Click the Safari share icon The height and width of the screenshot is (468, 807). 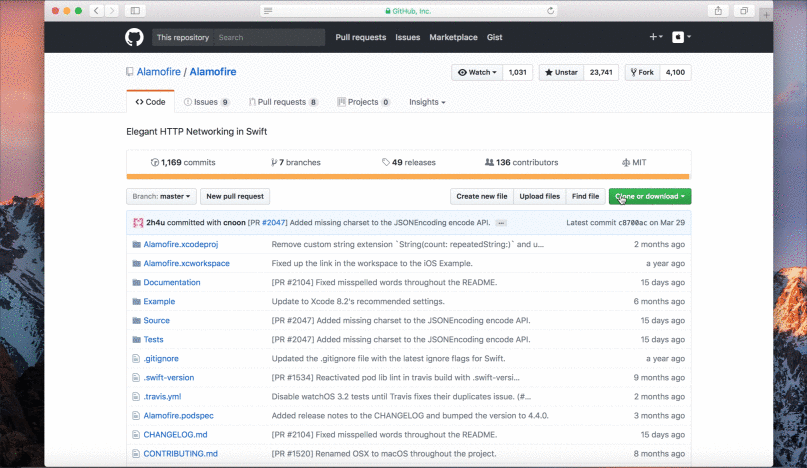(x=717, y=10)
